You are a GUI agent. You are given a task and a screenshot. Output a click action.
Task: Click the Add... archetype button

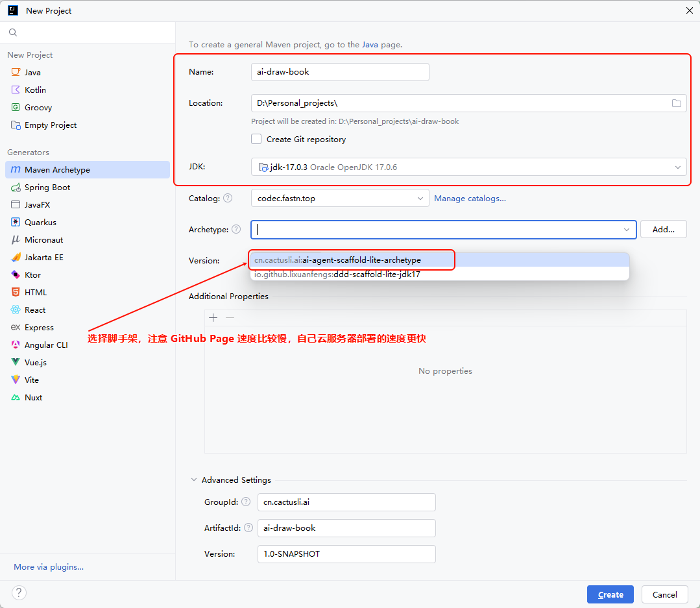point(664,230)
